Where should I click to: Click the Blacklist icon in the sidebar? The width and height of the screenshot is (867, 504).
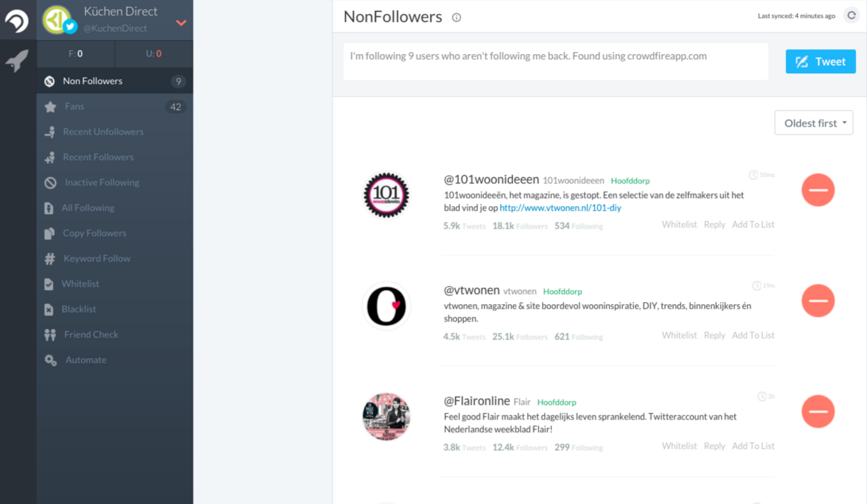[48, 310]
